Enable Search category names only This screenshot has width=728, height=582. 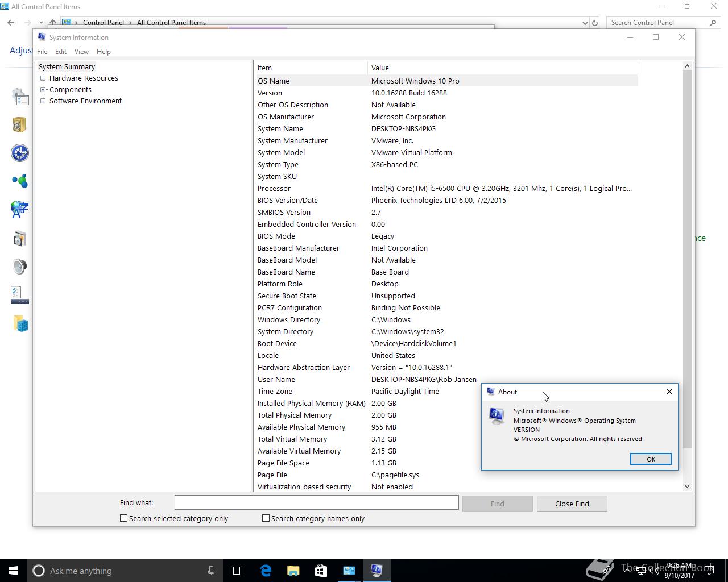pos(266,518)
